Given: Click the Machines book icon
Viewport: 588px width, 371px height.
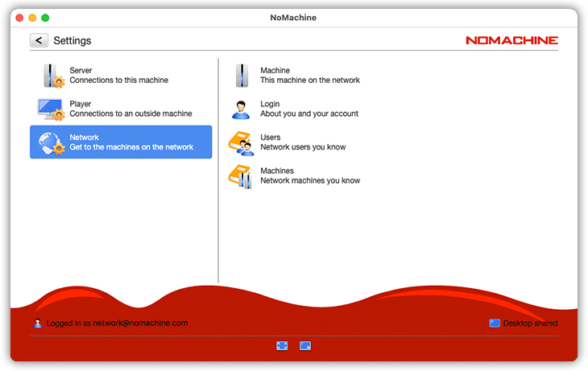Looking at the screenshot, I should point(241,176).
